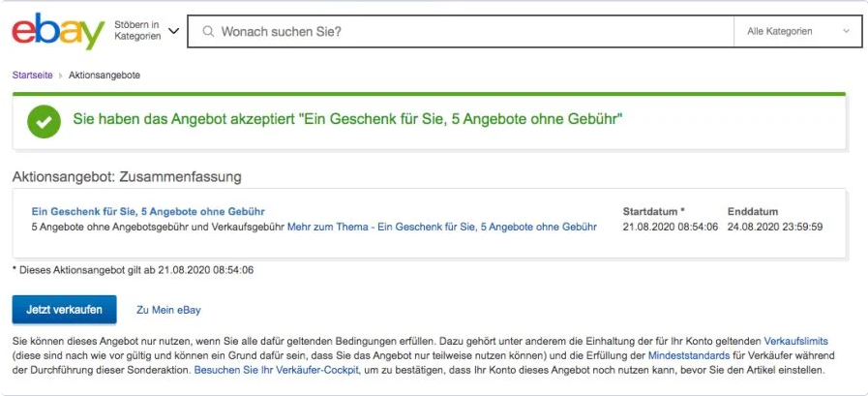Focus the Wonach suchen Sie search field

click(x=464, y=31)
